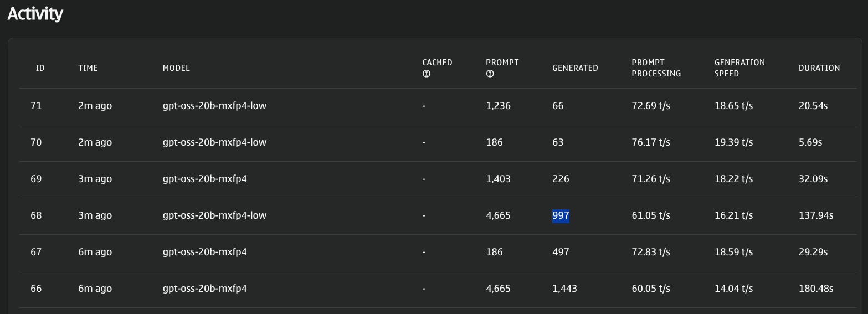Viewport: 868px width, 314px height.
Task: Click the info icon under CACHED header
Action: pos(427,74)
